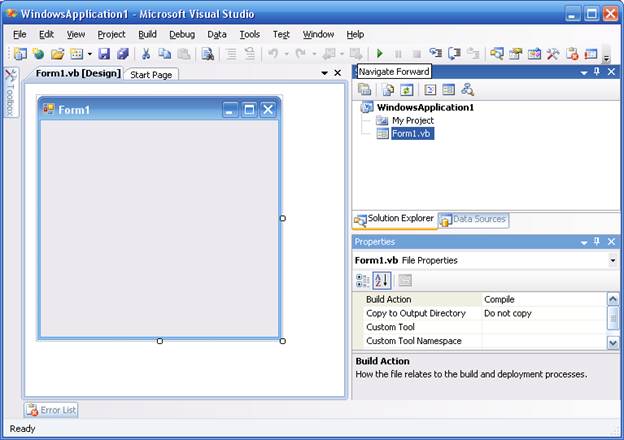Click the Navigate Backward icon
This screenshot has height=440, width=624.
(x=329, y=53)
